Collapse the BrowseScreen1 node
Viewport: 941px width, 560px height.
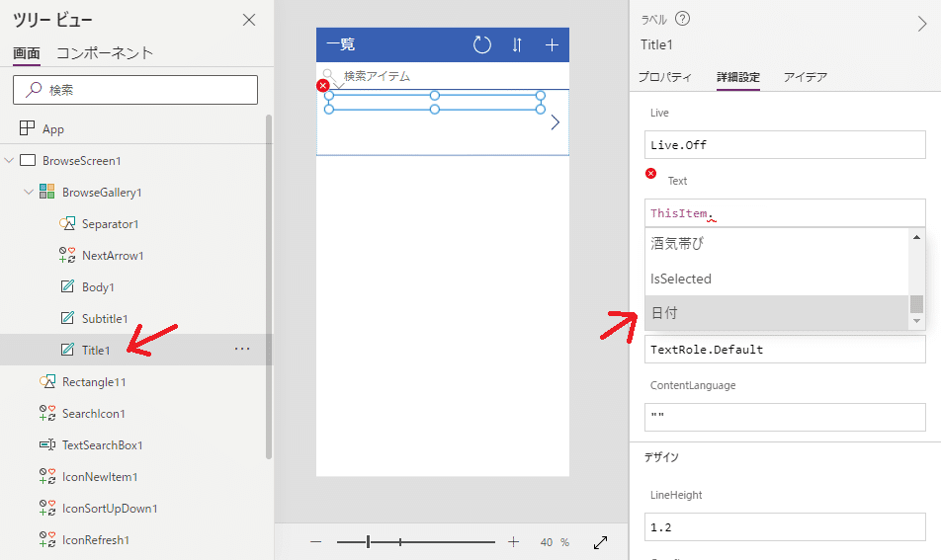coord(9,161)
